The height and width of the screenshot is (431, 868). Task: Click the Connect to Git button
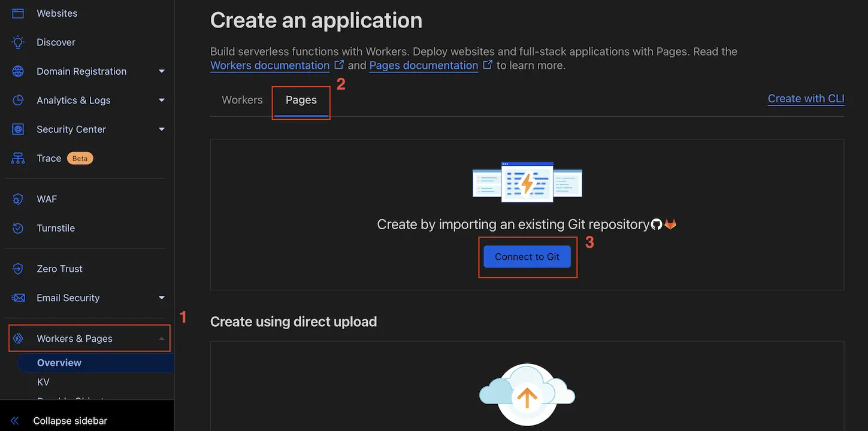tap(527, 257)
